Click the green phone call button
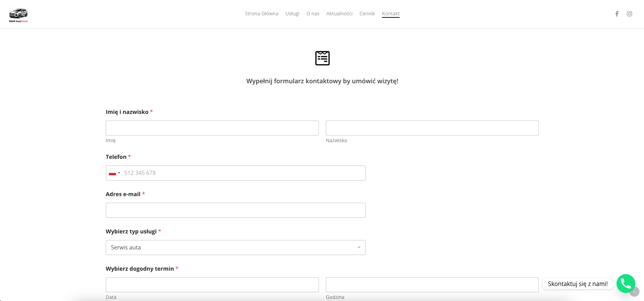 tap(626, 284)
